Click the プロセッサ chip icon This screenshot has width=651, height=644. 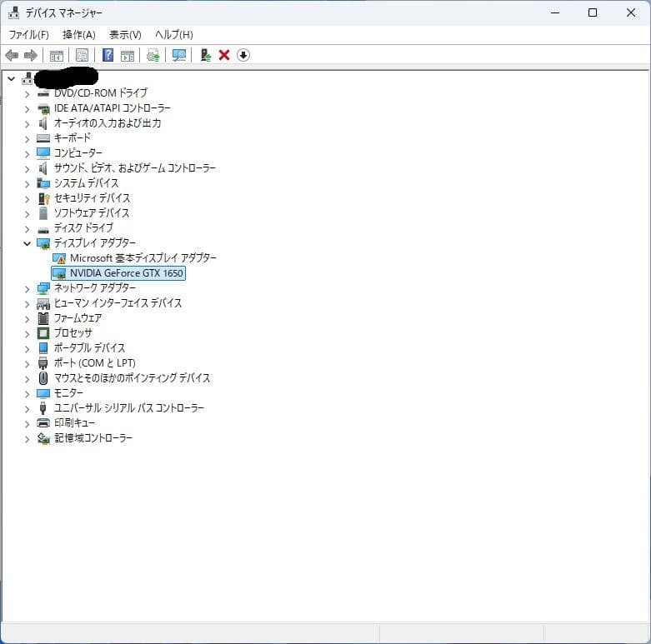coord(43,333)
